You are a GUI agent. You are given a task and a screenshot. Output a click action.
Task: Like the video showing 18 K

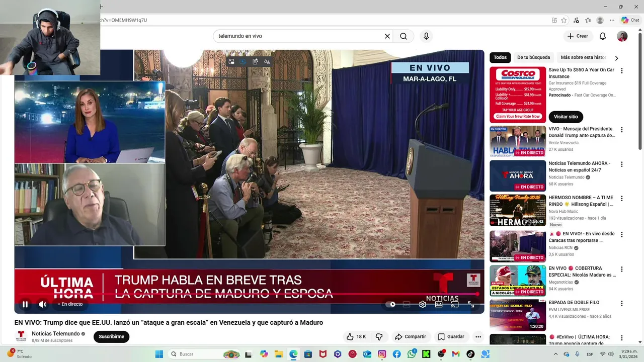point(356,337)
